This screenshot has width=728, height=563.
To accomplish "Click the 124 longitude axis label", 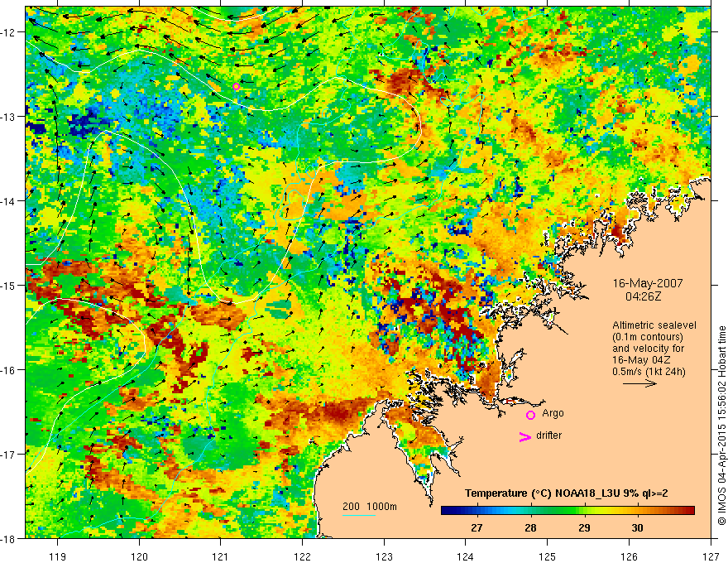I will point(466,556).
